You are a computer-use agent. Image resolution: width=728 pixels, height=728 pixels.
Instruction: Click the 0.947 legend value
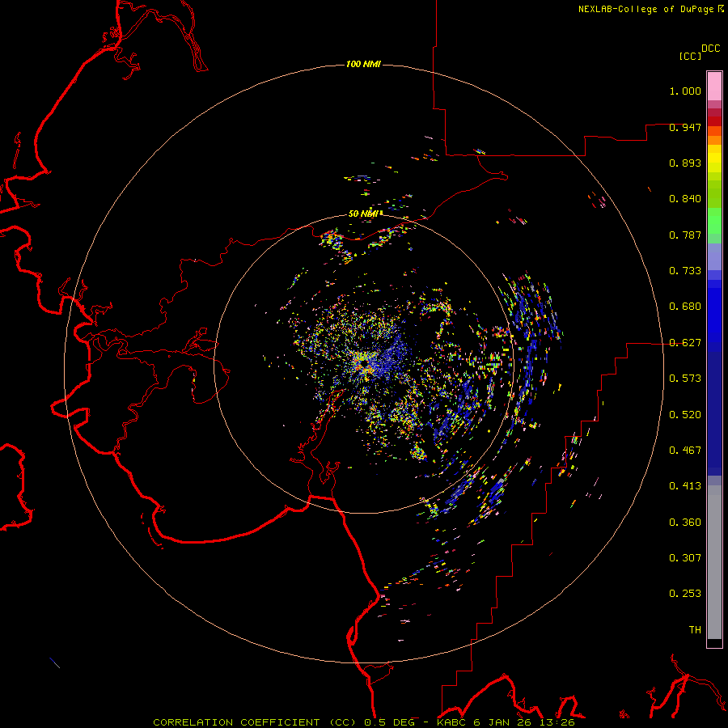(x=685, y=127)
